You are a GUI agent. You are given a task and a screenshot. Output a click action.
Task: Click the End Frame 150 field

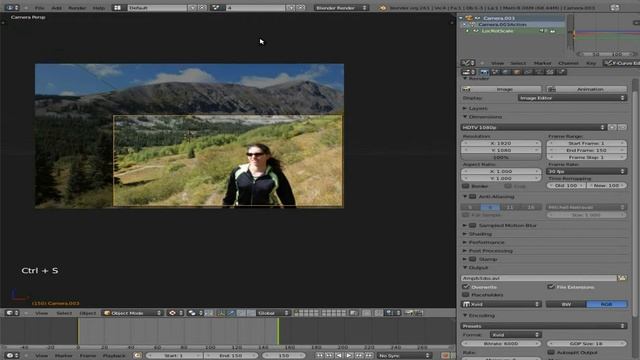pyautogui.click(x=587, y=150)
